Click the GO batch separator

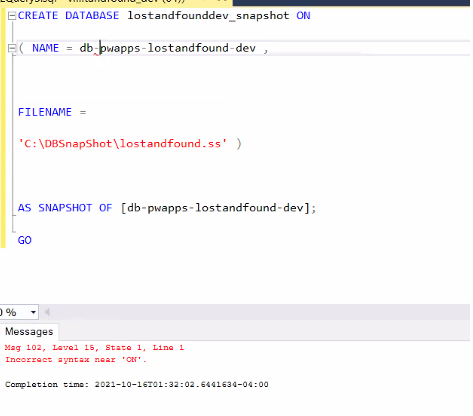coord(25,240)
